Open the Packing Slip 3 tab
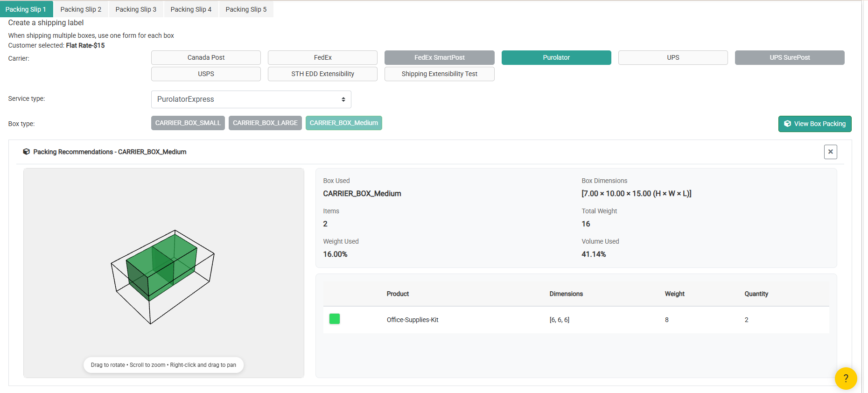This screenshot has height=393, width=868. (136, 9)
